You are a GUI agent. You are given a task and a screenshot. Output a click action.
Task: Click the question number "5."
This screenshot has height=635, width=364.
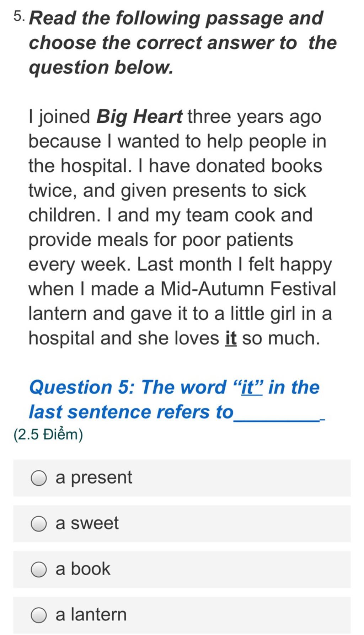tap(19, 16)
